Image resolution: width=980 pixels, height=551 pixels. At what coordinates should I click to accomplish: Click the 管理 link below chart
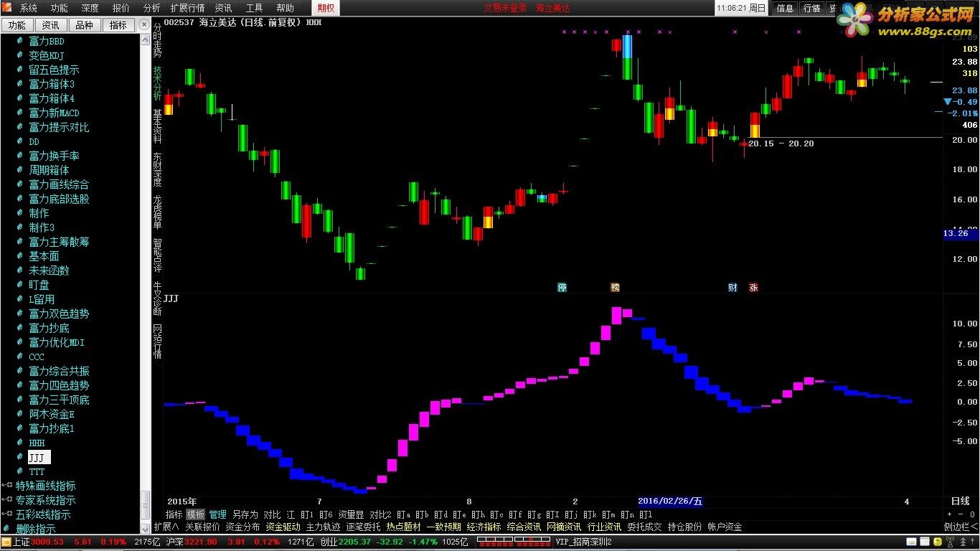click(218, 514)
